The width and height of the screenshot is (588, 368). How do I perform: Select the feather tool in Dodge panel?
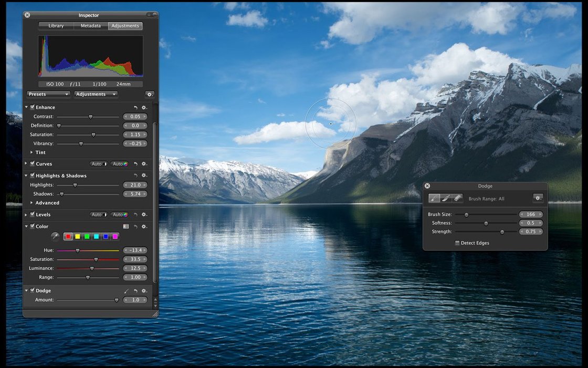click(446, 198)
